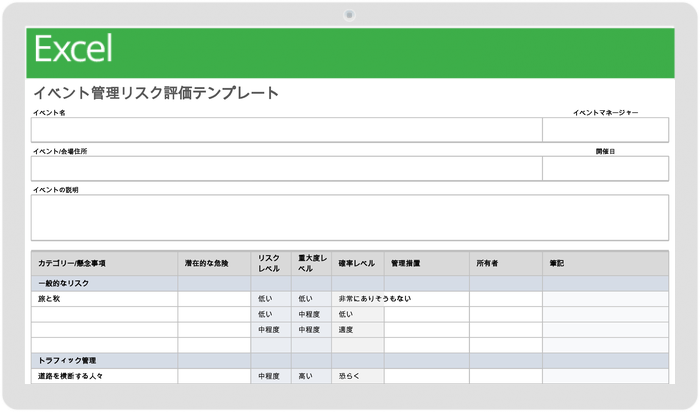This screenshot has width=700, height=412.
Task: Select the リスクレベル column header
Action: pyautogui.click(x=271, y=263)
